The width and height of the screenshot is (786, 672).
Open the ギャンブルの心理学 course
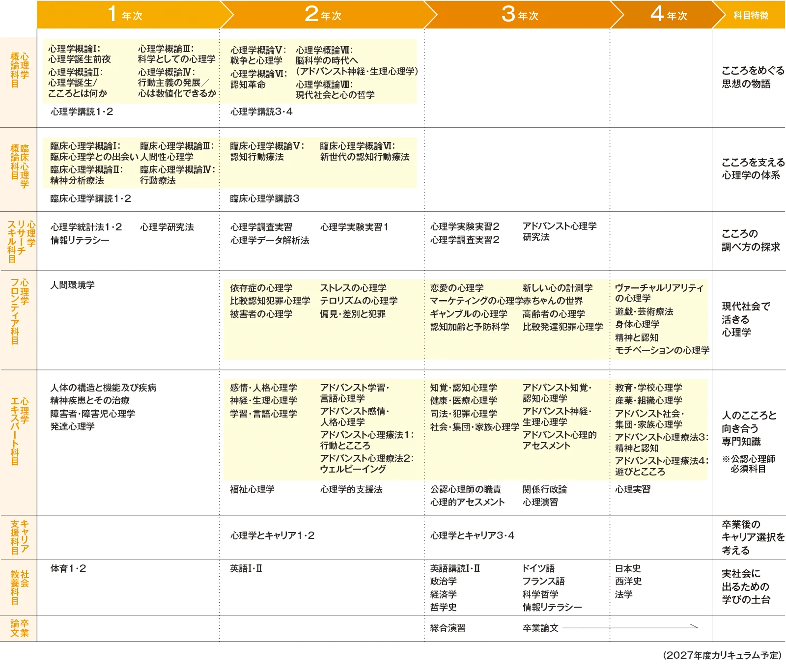(469, 314)
